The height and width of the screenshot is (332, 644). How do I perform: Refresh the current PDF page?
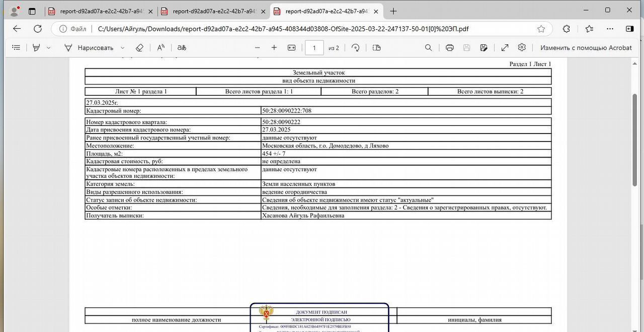(38, 29)
